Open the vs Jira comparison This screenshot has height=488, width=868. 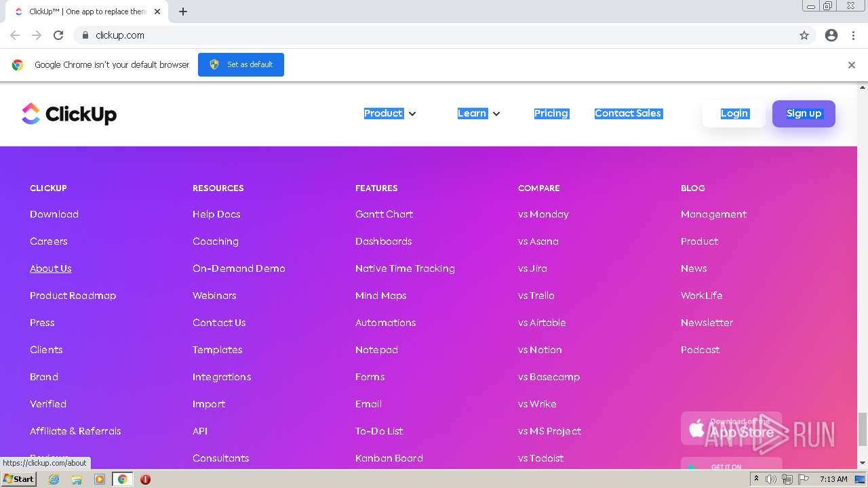click(532, 268)
